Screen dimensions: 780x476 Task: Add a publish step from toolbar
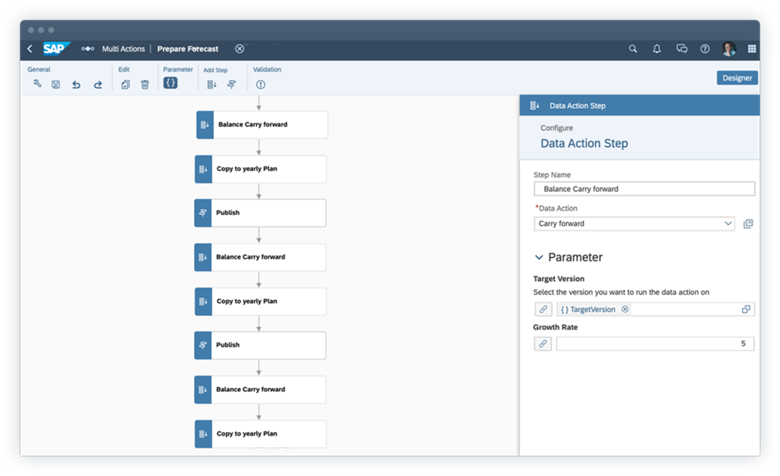point(230,85)
